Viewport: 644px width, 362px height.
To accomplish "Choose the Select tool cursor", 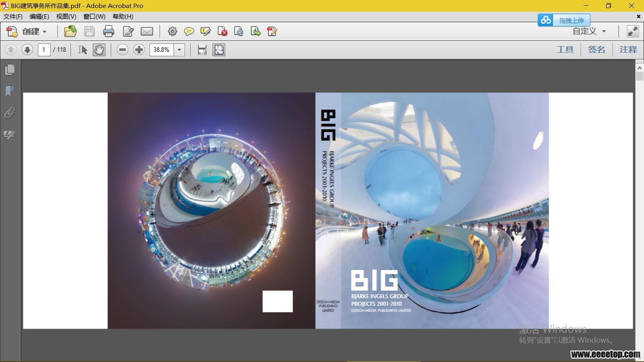I will pyautogui.click(x=83, y=49).
